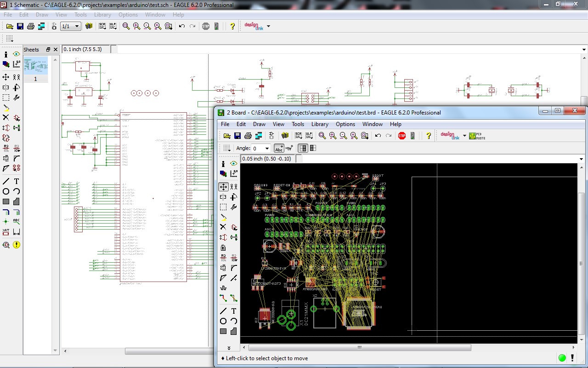Click the Help question mark in Schematic toolbar
588x368 pixels.
coord(232,26)
